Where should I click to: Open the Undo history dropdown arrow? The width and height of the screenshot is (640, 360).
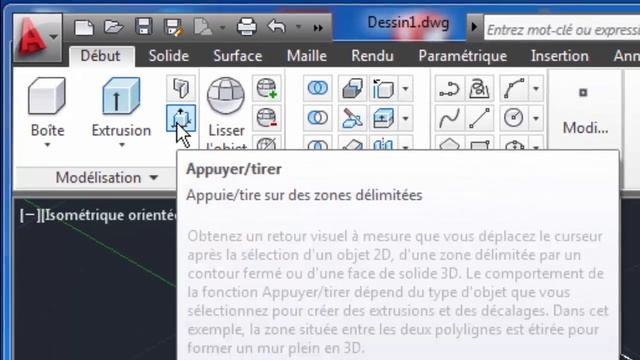[x=299, y=27]
